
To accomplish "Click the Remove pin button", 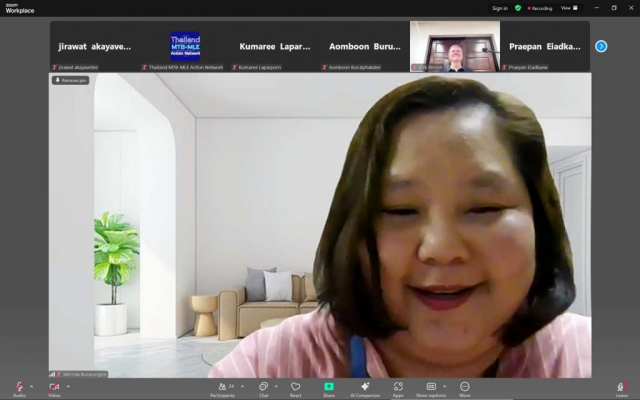I will pos(71,80).
